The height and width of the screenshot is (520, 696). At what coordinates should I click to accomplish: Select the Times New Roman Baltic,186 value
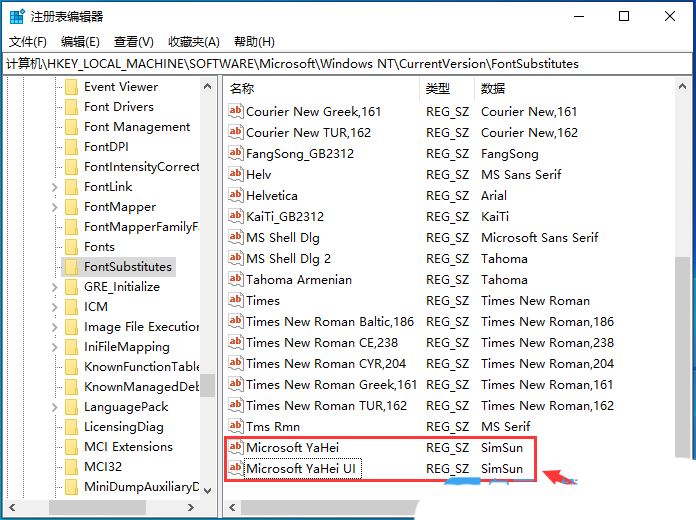(x=330, y=322)
